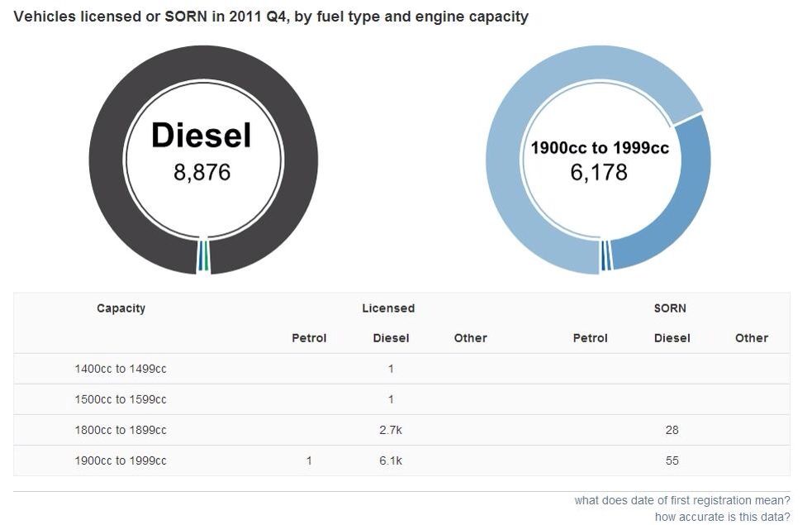Select the Petrol subheader under Licensed

tap(309, 338)
